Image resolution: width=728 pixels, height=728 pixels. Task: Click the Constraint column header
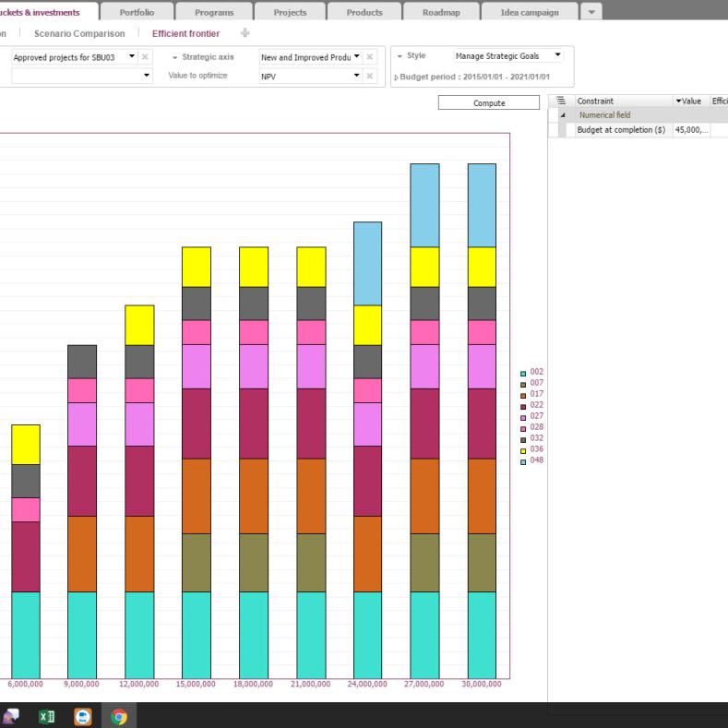(624, 101)
